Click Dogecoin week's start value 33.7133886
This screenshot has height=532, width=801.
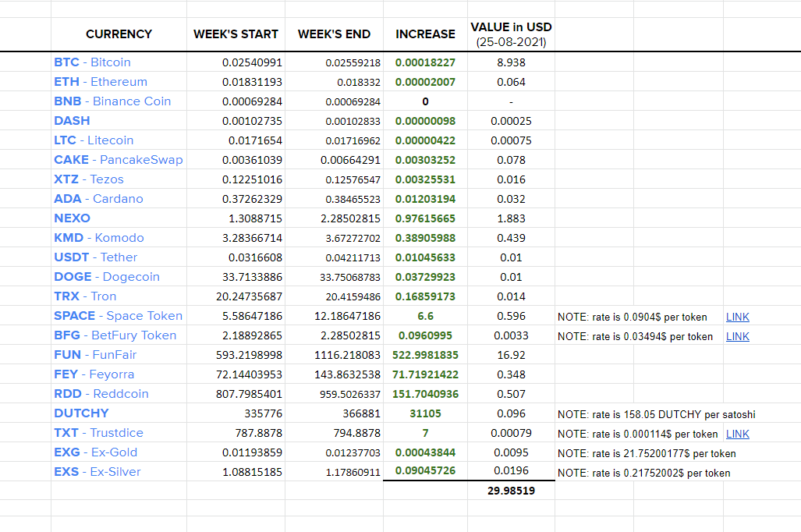pyautogui.click(x=252, y=277)
